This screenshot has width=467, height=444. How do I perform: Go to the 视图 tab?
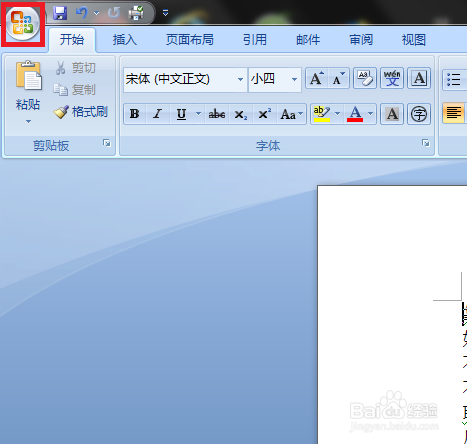tap(414, 40)
